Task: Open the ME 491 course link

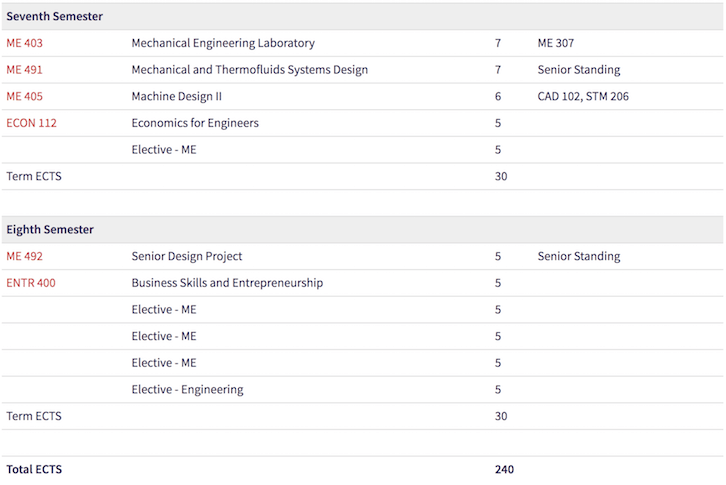Action: pos(25,70)
